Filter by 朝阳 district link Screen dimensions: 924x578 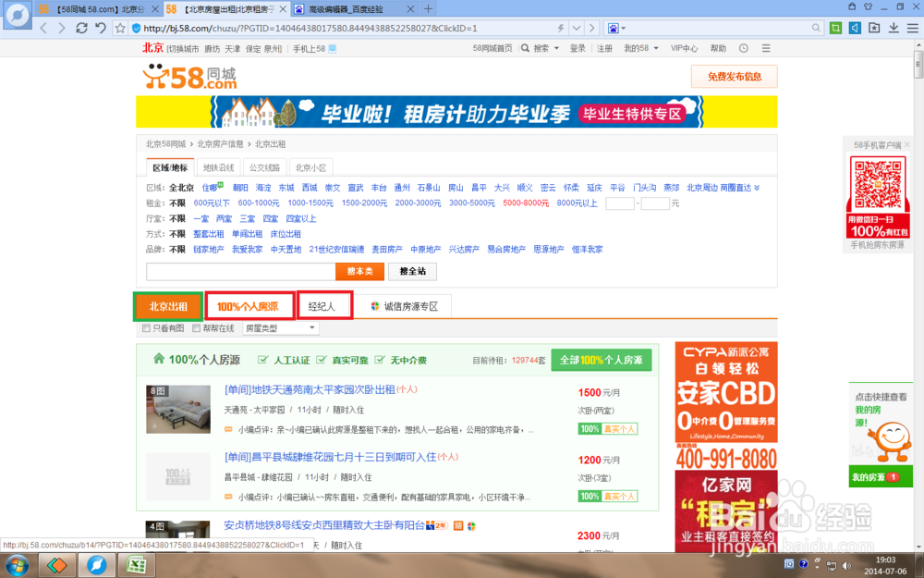240,188
